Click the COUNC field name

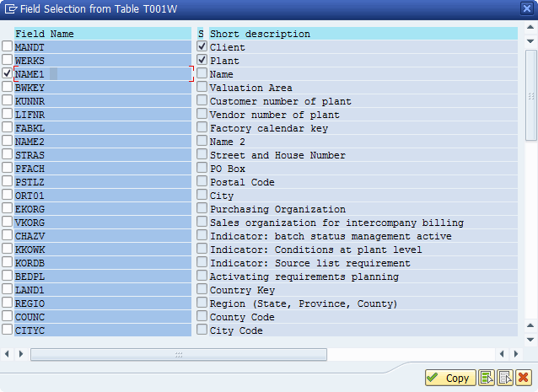30,317
